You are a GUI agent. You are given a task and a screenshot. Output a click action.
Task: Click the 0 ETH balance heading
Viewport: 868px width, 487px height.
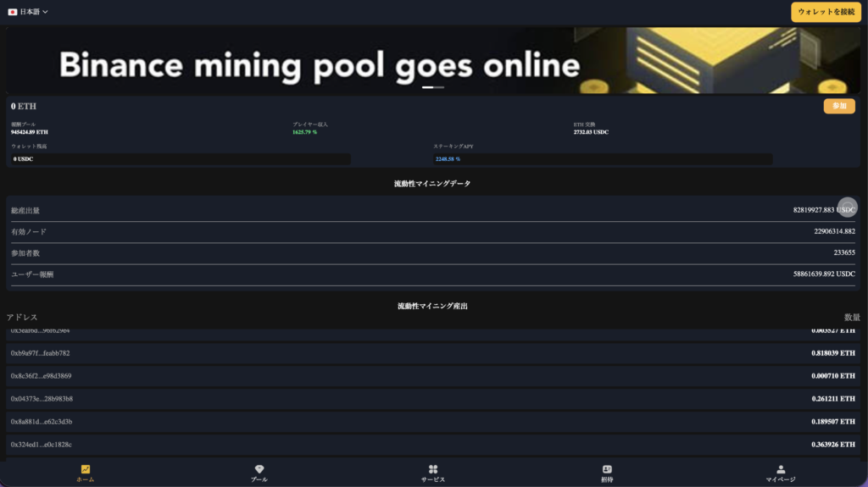(x=23, y=106)
